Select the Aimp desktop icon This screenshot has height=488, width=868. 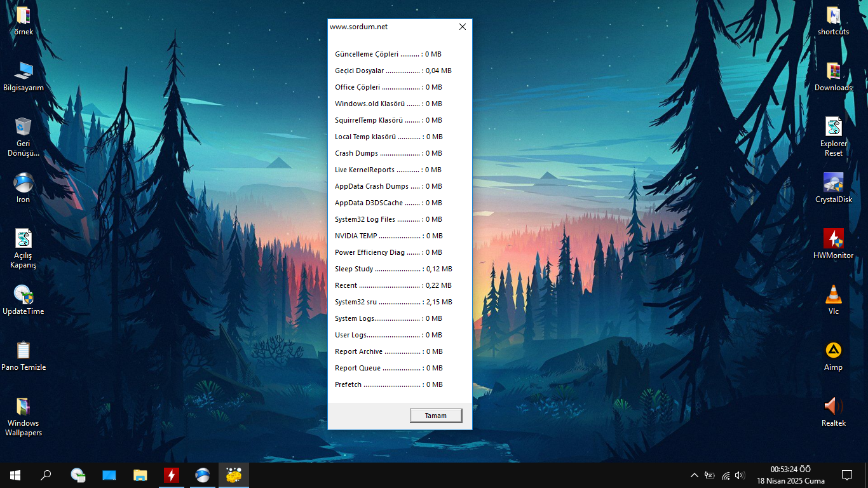tap(834, 356)
